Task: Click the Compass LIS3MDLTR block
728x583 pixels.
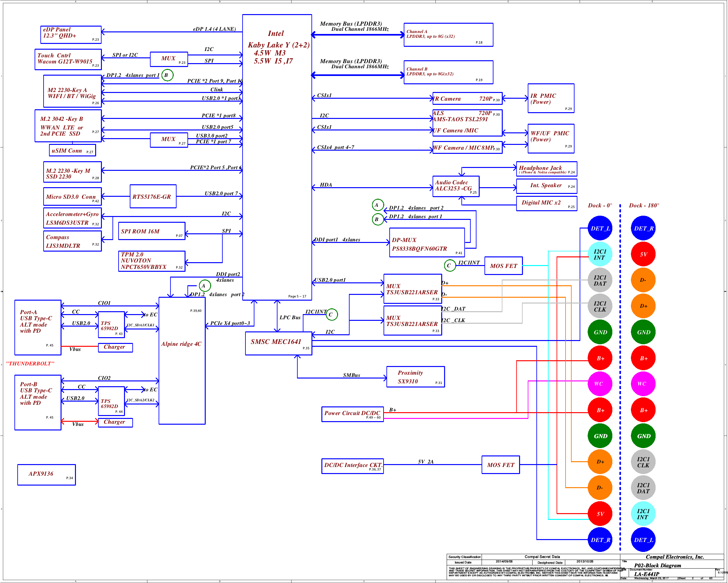Action: click(x=72, y=241)
